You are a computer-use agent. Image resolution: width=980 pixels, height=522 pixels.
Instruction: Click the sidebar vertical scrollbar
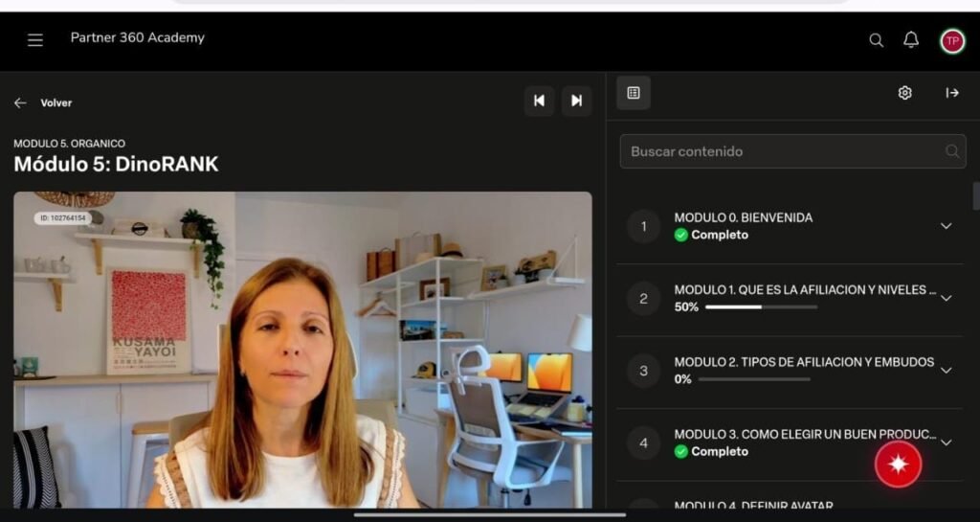tap(976, 196)
